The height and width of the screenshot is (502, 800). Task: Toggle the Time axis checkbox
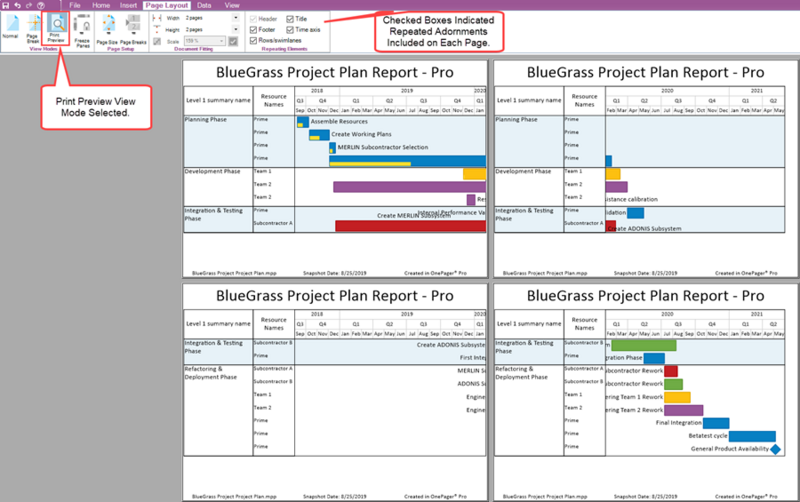click(x=290, y=30)
